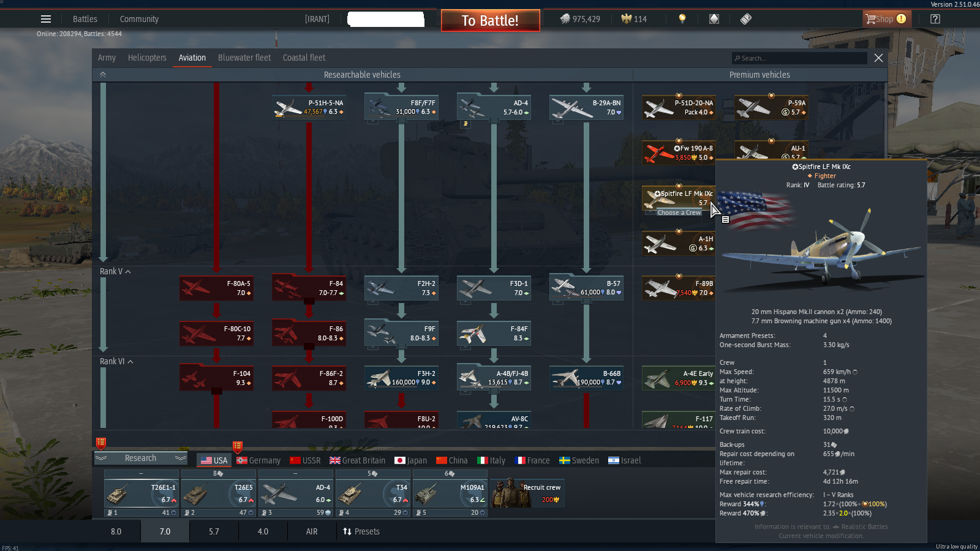
Task: Click the vehicle Search field
Action: pos(799,58)
